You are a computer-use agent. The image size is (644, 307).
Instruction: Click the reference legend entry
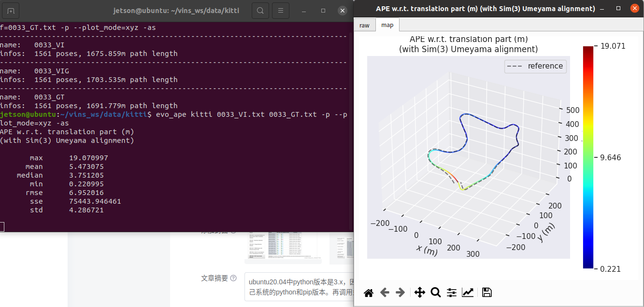(535, 66)
